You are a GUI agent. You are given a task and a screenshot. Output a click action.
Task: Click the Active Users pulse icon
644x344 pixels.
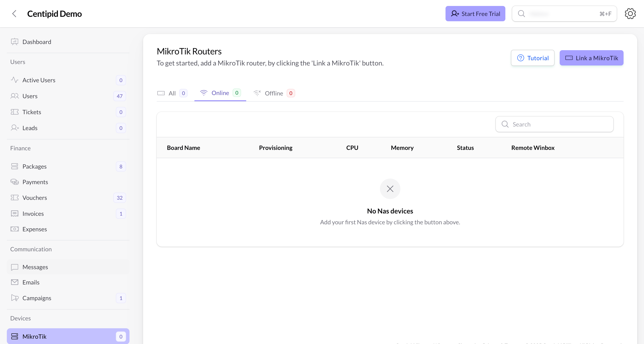pos(14,80)
